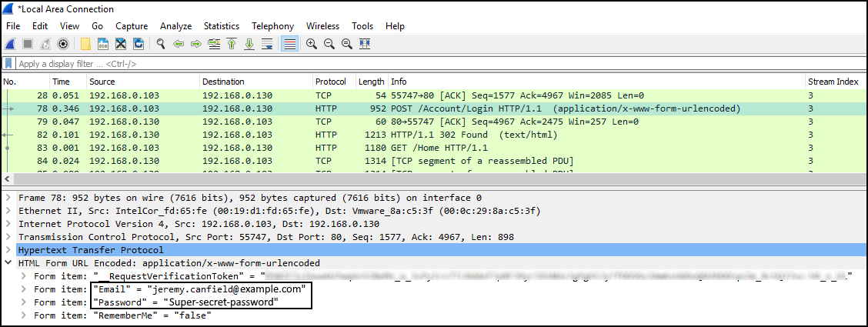Open the Capture menu
This screenshot has width=868, height=327.
pyautogui.click(x=132, y=26)
